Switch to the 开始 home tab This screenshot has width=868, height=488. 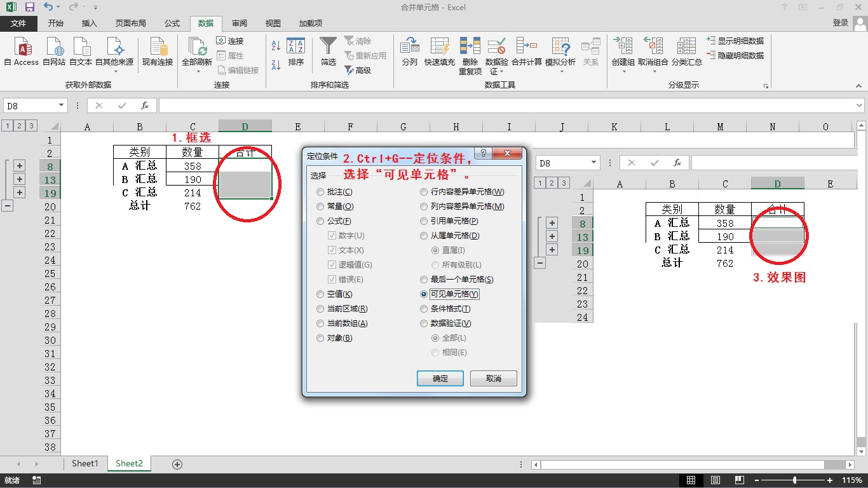tap(56, 23)
